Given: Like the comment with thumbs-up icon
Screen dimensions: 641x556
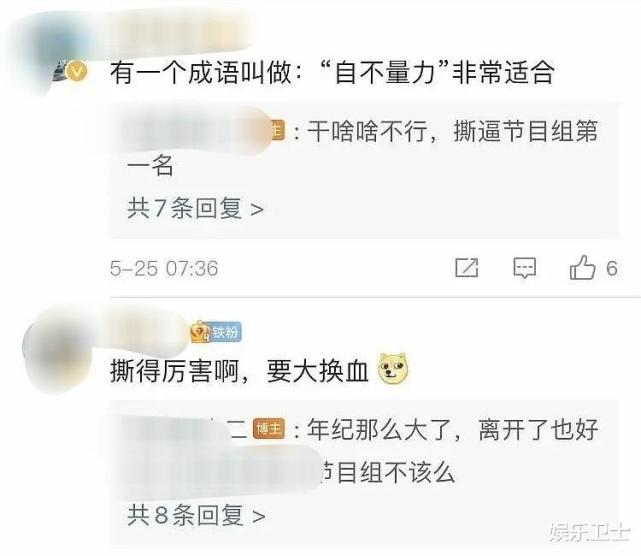Looking at the screenshot, I should pos(582,267).
